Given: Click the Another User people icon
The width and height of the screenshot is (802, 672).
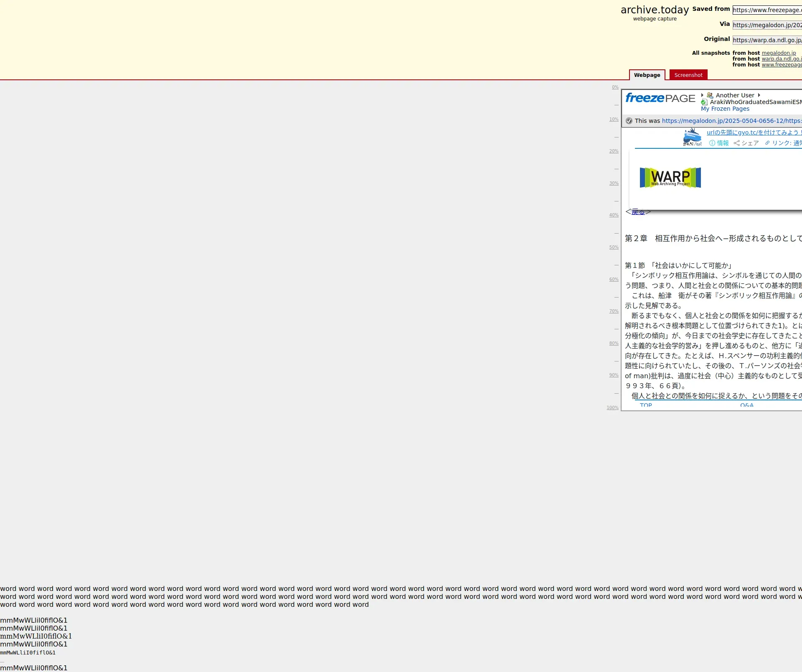Looking at the screenshot, I should click(710, 95).
